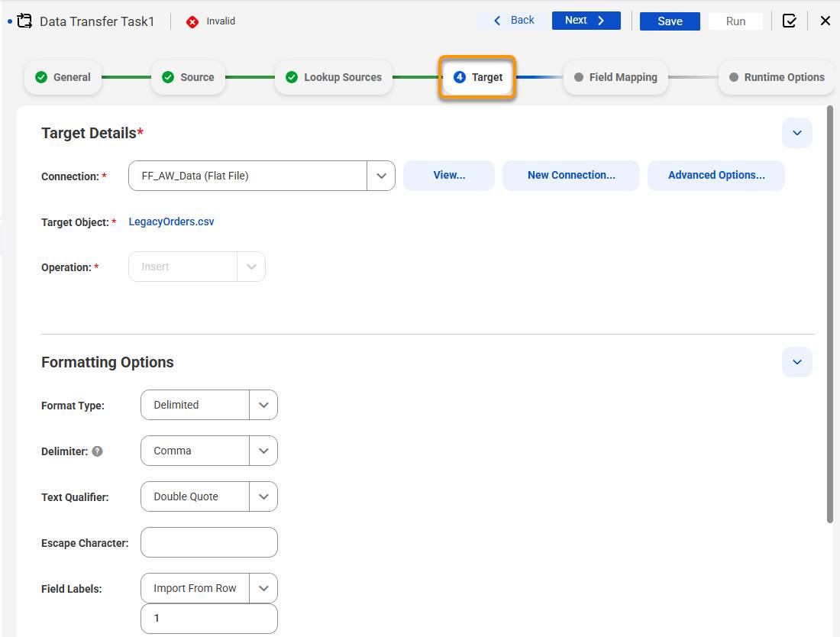840x637 pixels.
Task: Go to the Source step
Action: [188, 77]
